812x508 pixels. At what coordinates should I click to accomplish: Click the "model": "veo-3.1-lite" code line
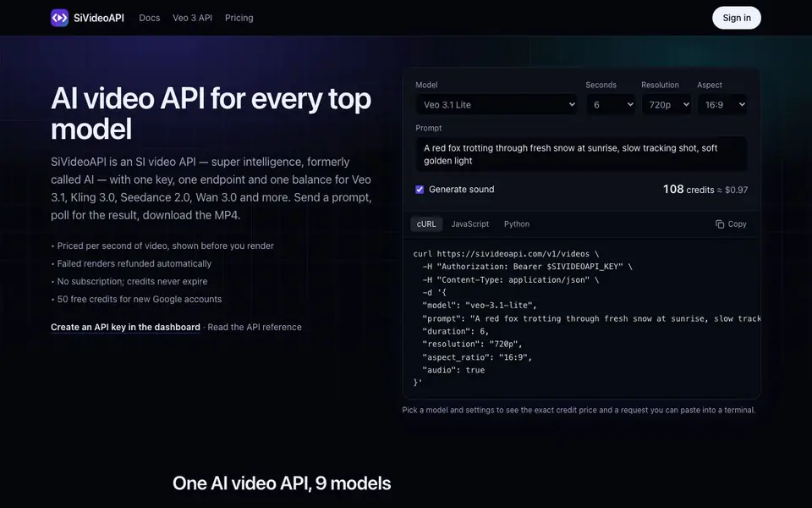(480, 306)
